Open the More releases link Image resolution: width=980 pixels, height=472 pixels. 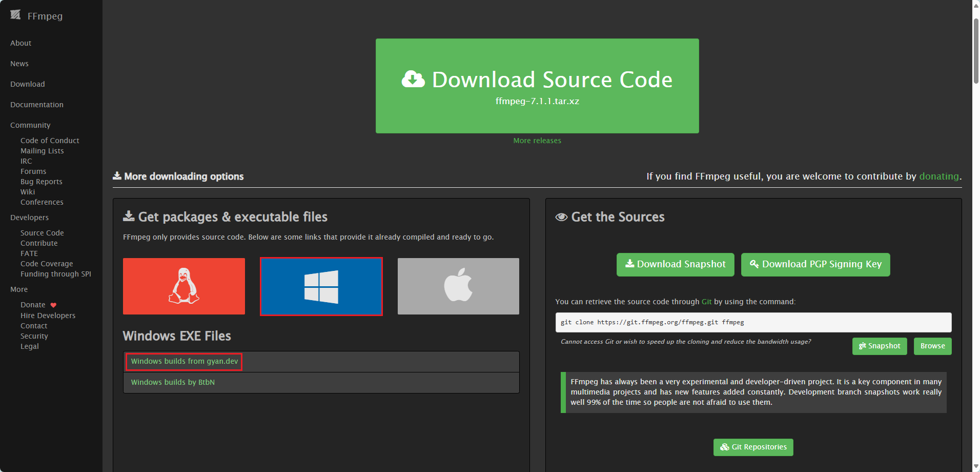coord(537,141)
